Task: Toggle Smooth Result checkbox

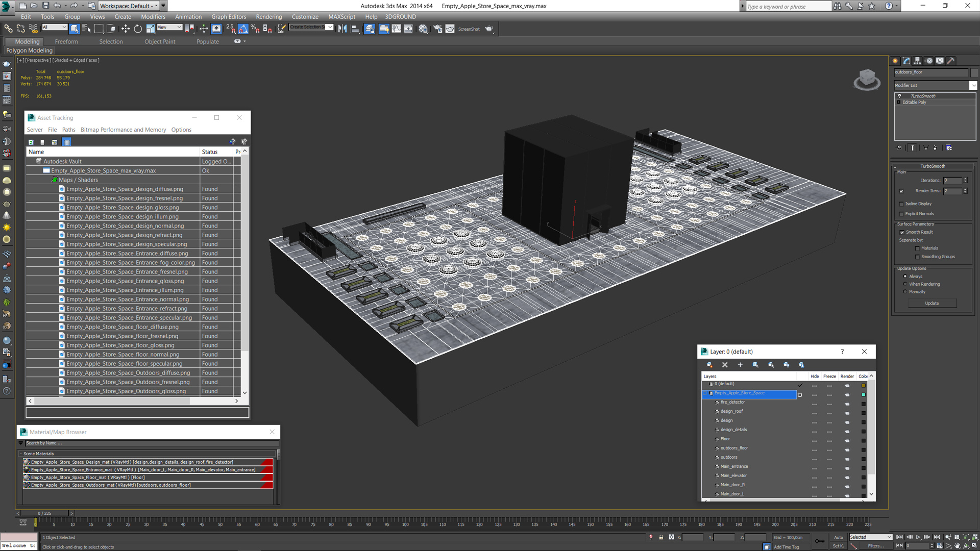Action: click(x=902, y=233)
